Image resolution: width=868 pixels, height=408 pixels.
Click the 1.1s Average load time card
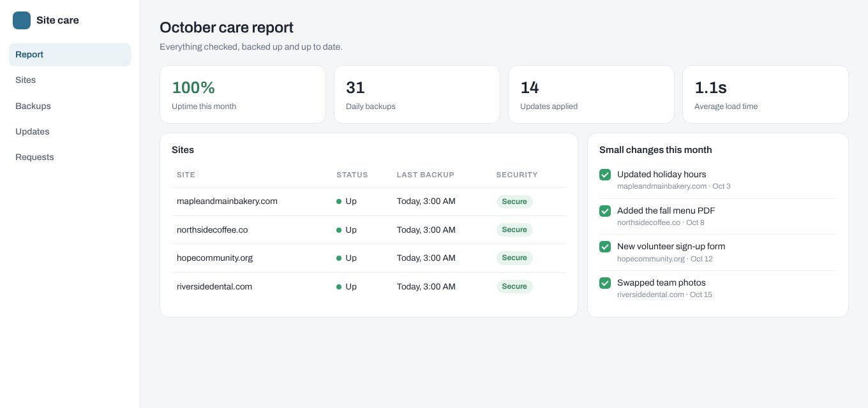point(765,94)
